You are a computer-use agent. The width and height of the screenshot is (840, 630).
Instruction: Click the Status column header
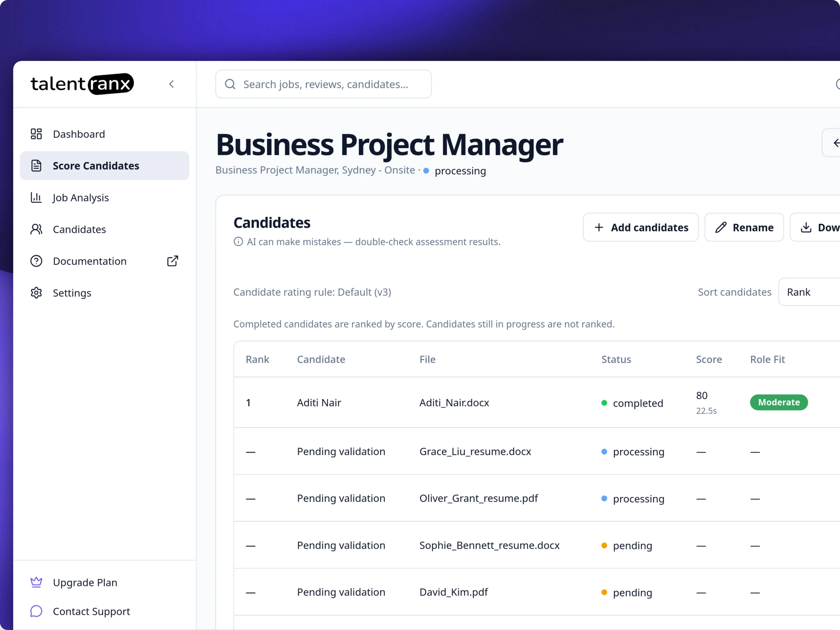click(616, 360)
